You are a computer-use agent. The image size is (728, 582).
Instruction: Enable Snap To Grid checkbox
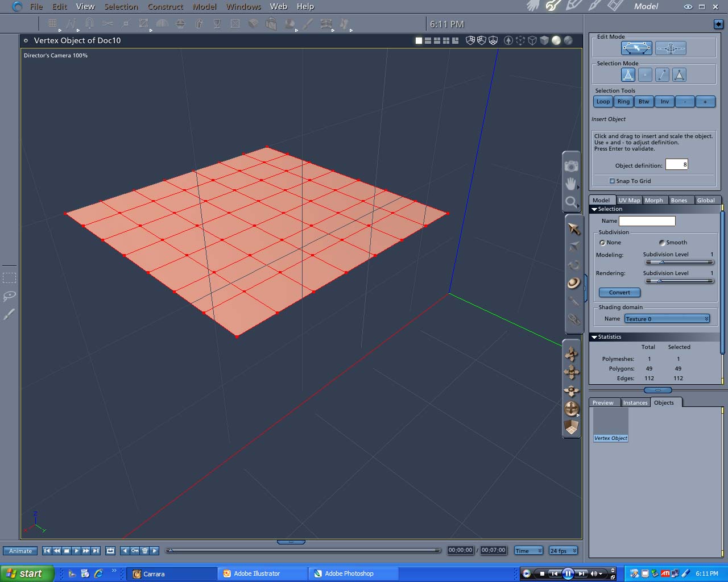(612, 181)
